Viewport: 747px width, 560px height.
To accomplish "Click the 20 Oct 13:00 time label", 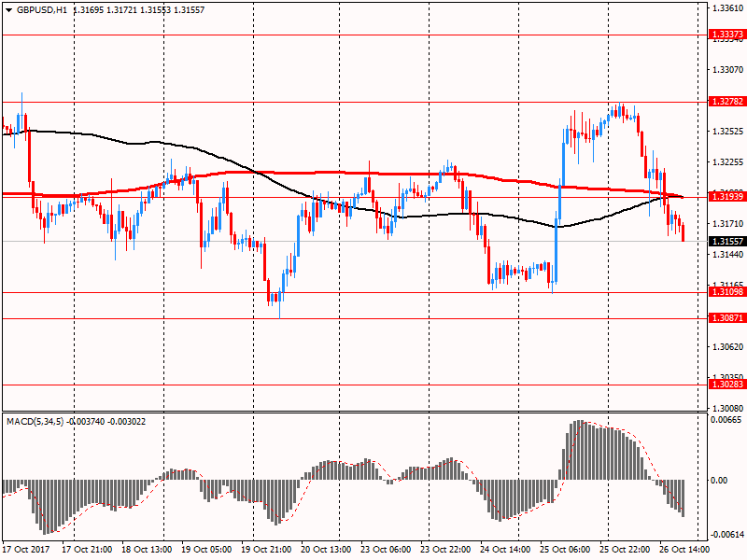I will point(326,550).
